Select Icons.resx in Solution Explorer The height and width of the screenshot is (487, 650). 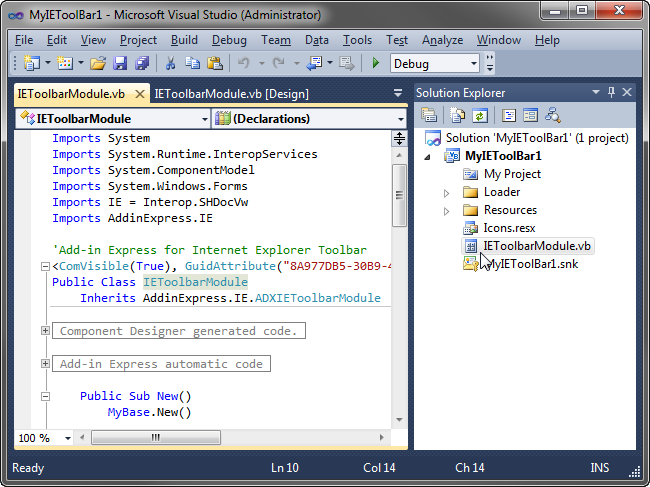point(509,228)
